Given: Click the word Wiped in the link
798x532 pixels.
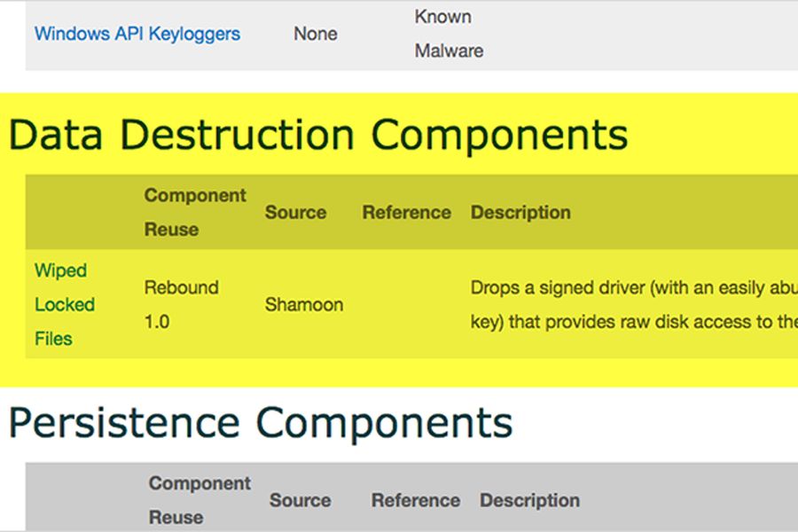Looking at the screenshot, I should click(x=60, y=270).
